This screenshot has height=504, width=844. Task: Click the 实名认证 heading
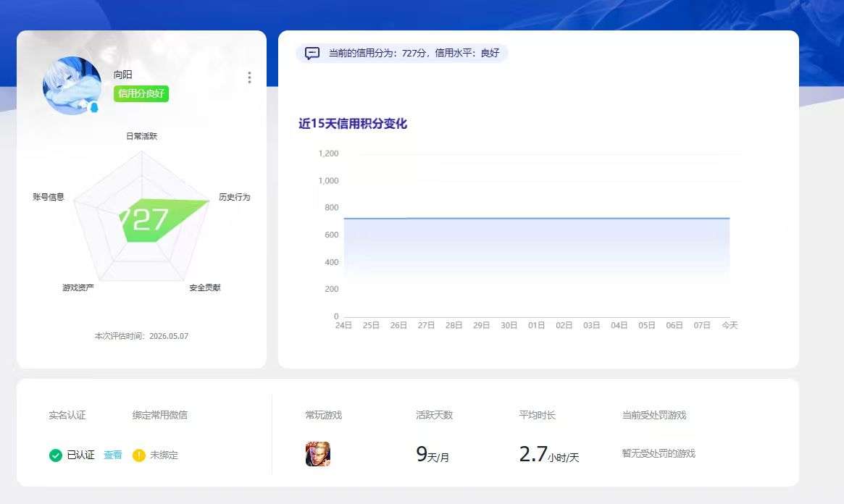[67, 415]
